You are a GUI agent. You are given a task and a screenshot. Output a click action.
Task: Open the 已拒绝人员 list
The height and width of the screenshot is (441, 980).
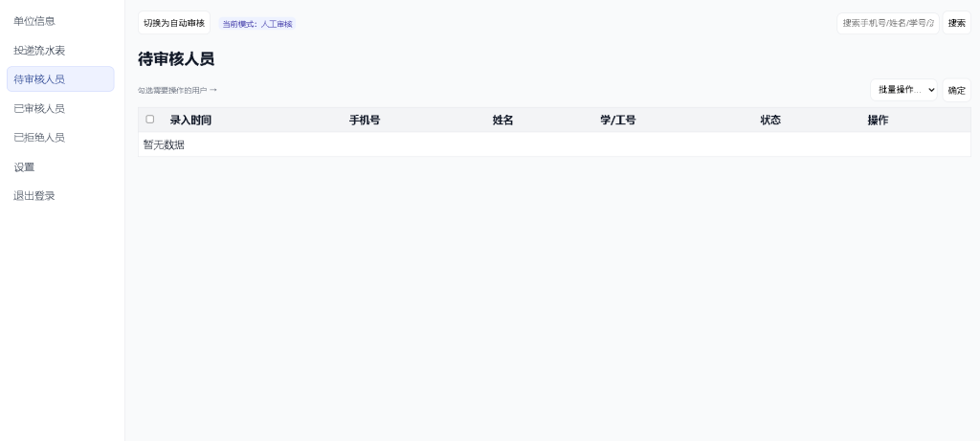[x=39, y=138]
